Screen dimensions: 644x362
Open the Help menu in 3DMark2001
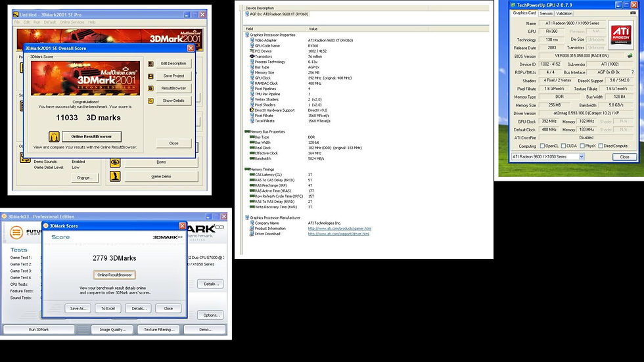[91, 22]
